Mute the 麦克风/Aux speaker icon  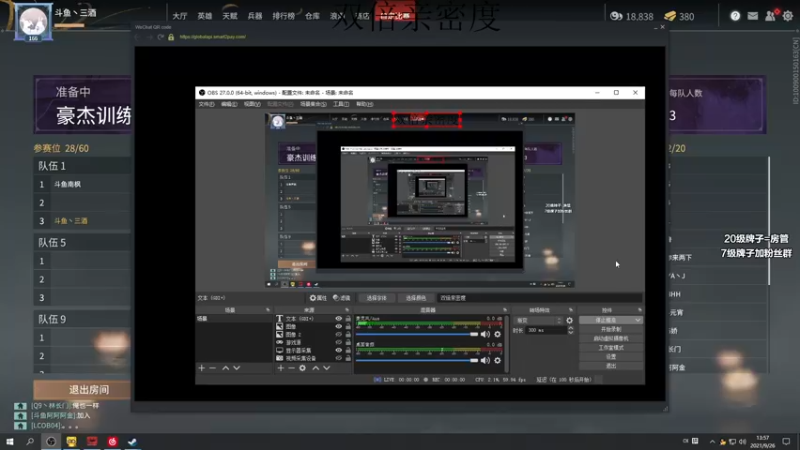(485, 334)
